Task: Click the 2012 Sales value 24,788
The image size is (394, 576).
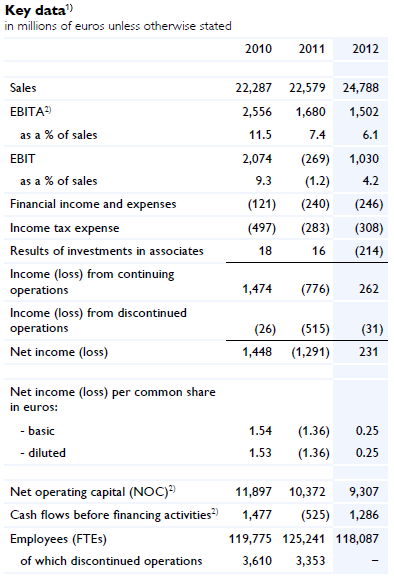Action: pos(361,88)
